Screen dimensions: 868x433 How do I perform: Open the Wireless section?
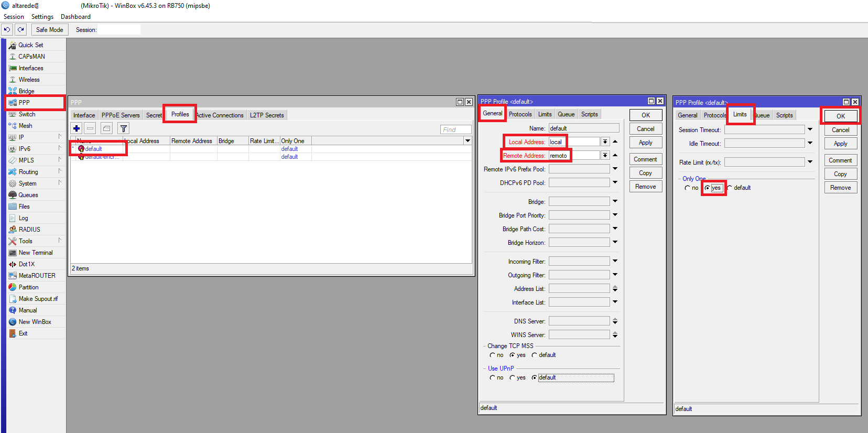[29, 80]
